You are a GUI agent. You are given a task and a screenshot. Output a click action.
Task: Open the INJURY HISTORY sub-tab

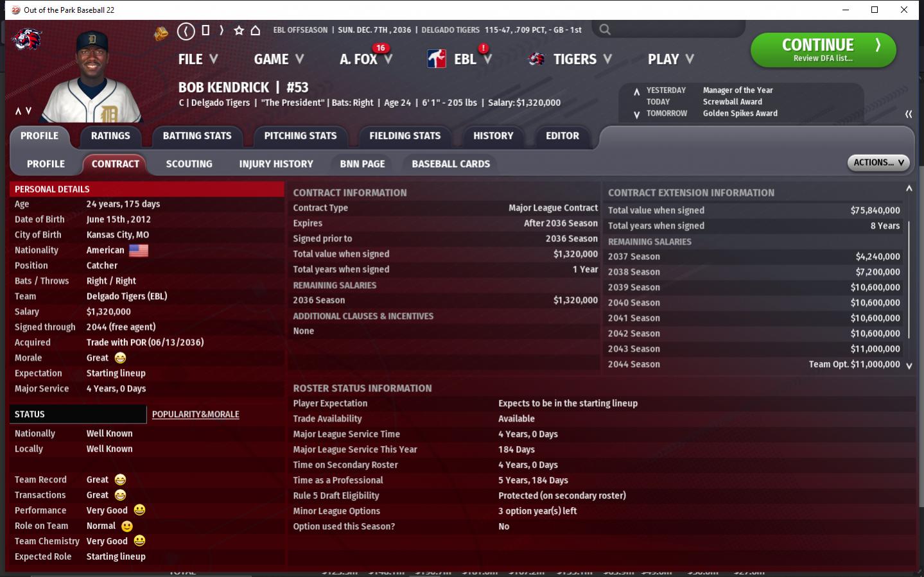click(276, 164)
